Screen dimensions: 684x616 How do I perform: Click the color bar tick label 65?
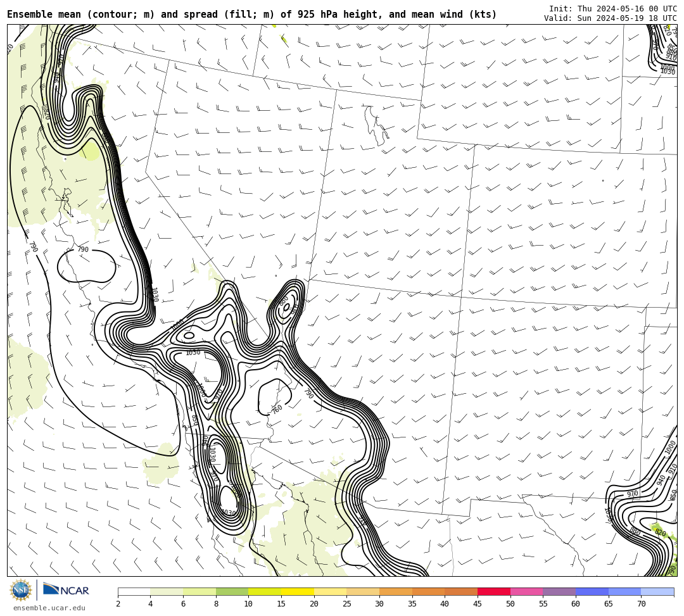pyautogui.click(x=609, y=604)
